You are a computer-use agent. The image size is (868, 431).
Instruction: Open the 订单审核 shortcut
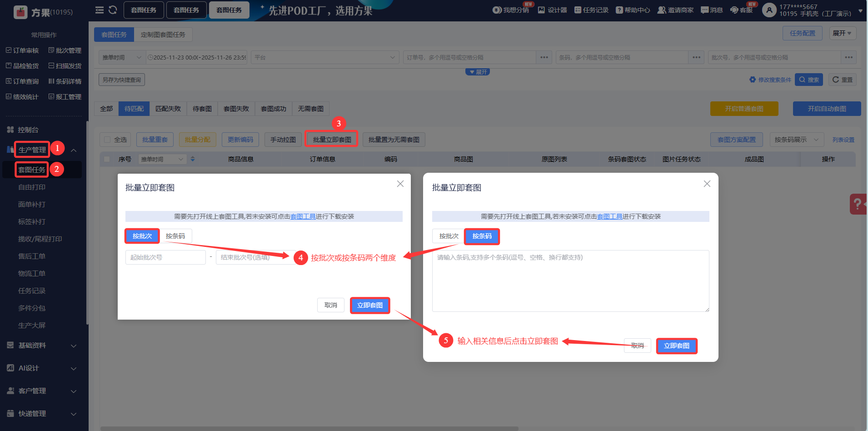[22, 50]
